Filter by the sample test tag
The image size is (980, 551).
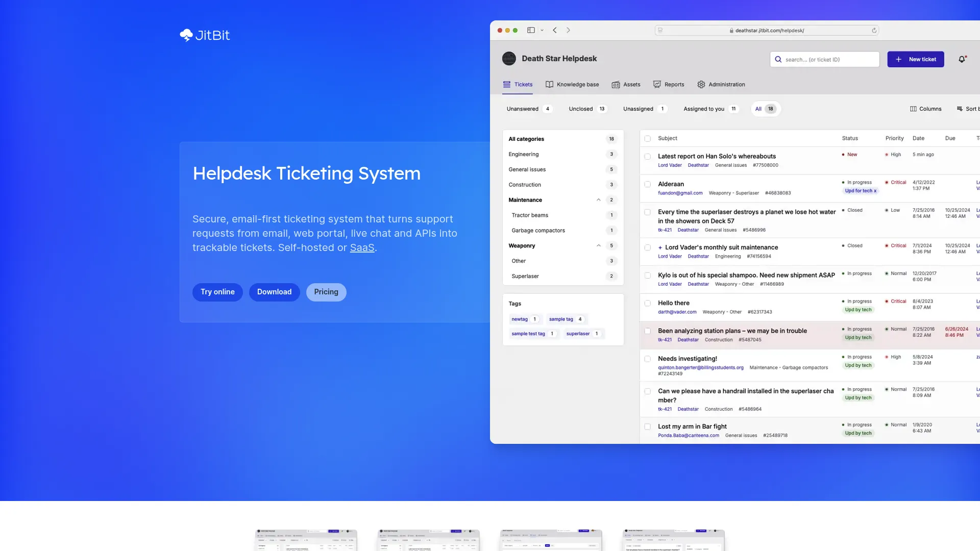[x=533, y=334]
